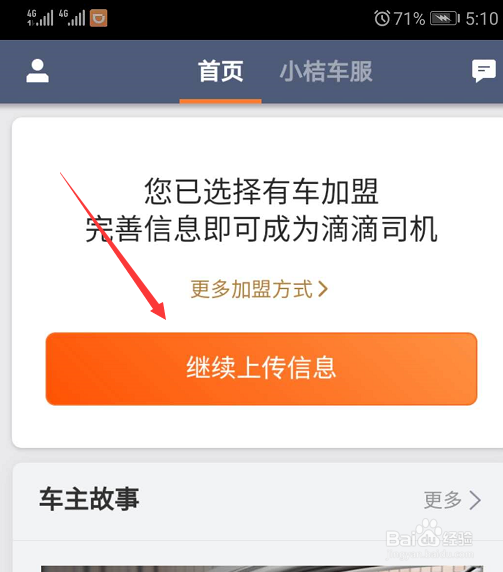Screen dimensions: 503x572
Task: Open the story thumbnail below 车主故事
Action: click(x=262, y=569)
